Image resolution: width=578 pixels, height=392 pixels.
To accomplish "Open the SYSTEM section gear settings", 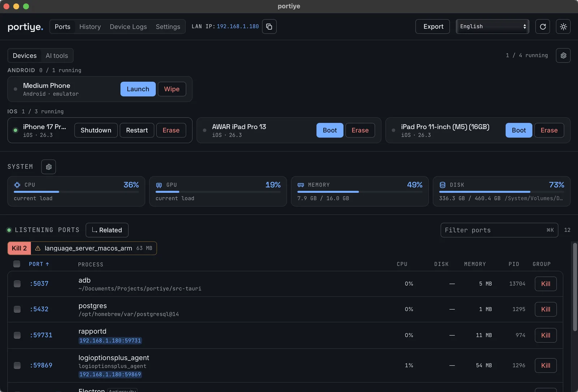I will pos(49,167).
